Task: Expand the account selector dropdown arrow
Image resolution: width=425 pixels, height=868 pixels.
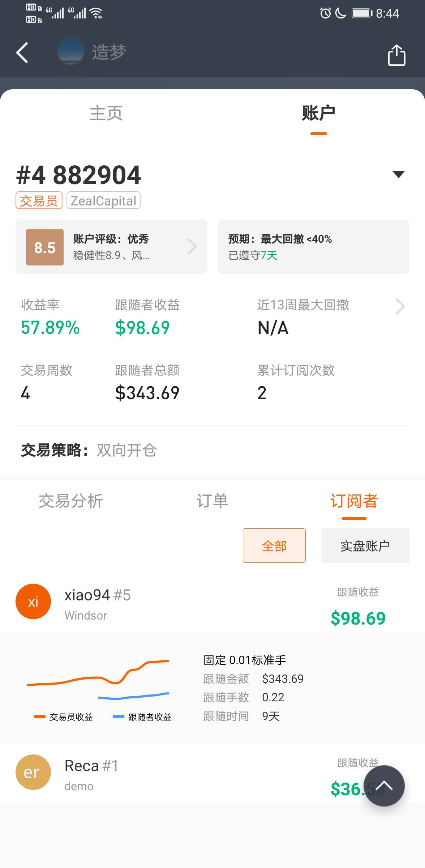Action: coord(398,174)
